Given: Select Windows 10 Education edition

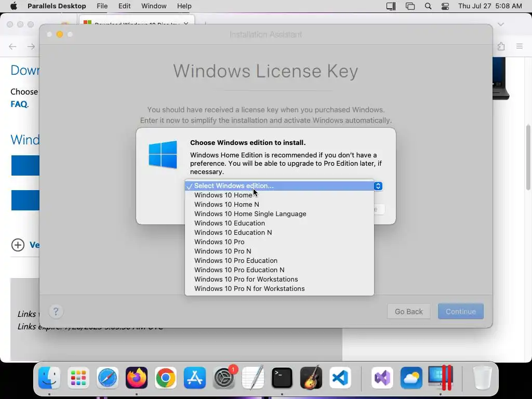Looking at the screenshot, I should (279, 223).
